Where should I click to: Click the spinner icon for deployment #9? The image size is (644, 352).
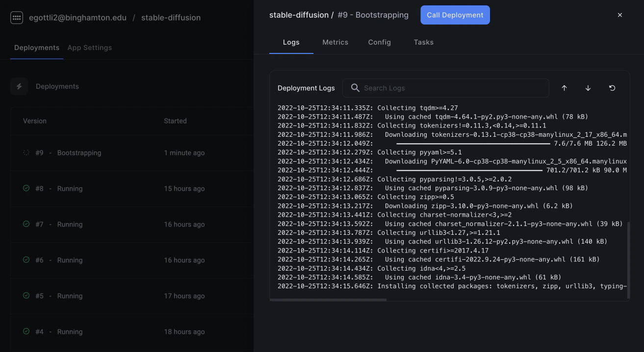(26, 152)
